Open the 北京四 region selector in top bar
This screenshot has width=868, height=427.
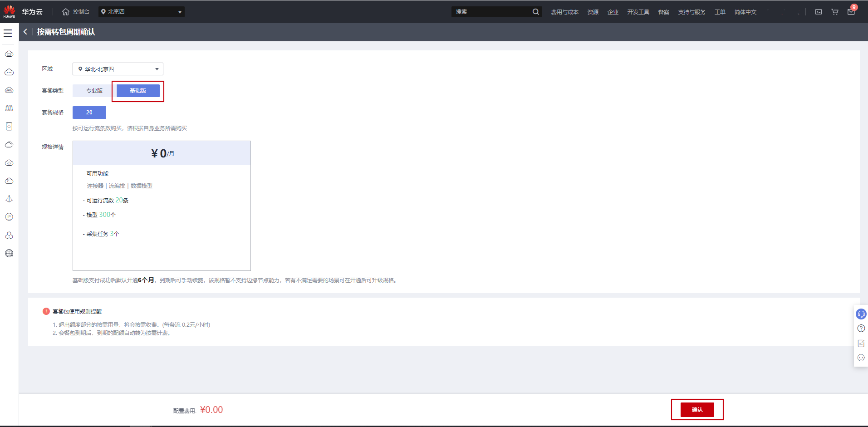[142, 12]
